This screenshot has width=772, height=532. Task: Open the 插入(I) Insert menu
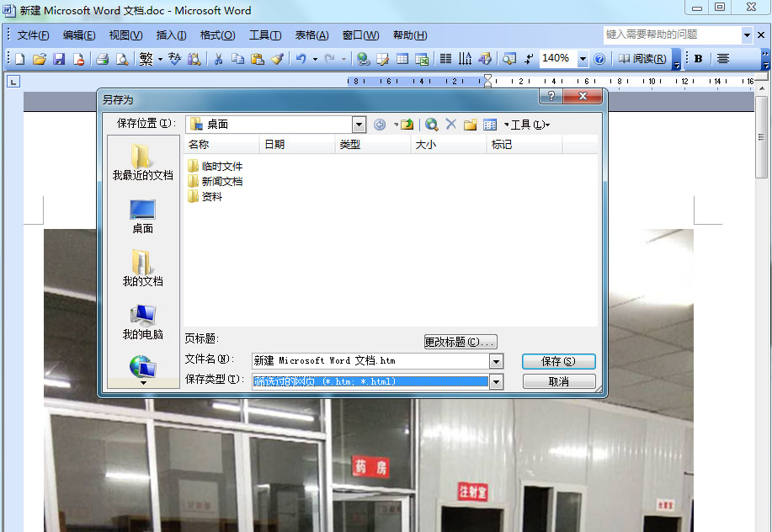pyautogui.click(x=171, y=35)
